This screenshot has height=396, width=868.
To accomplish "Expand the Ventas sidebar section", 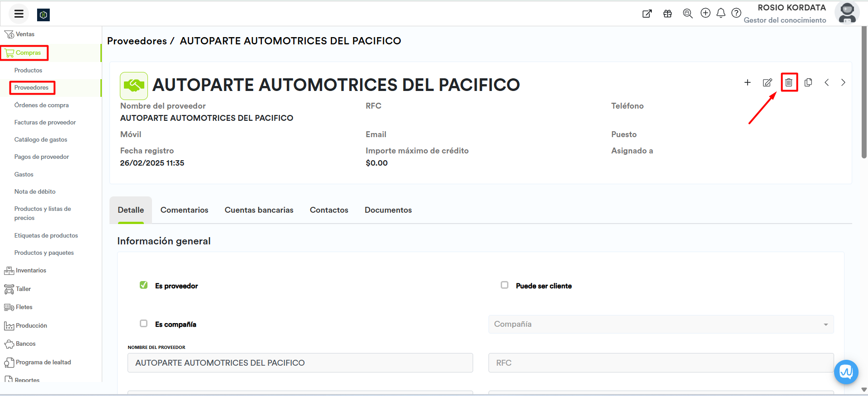I will (x=25, y=34).
